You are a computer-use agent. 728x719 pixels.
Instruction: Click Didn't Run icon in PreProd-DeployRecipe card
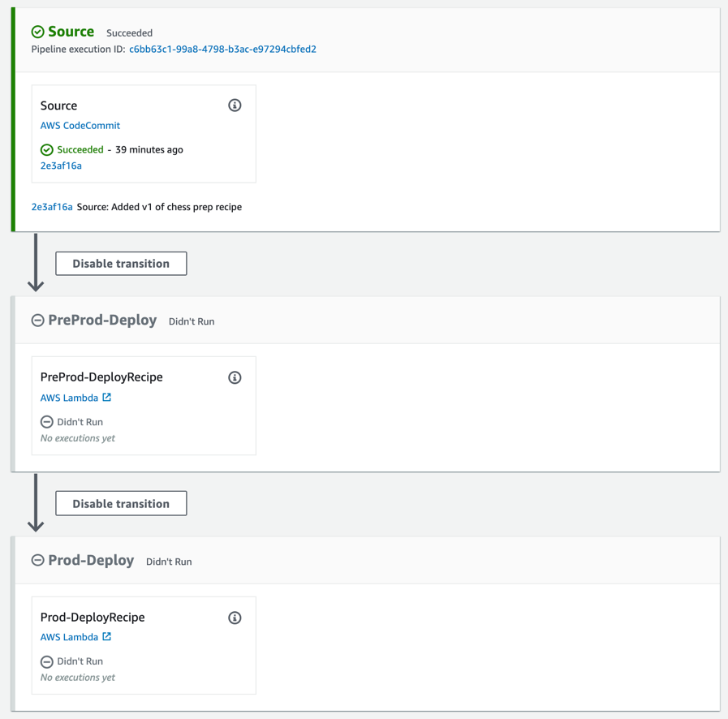pos(47,422)
